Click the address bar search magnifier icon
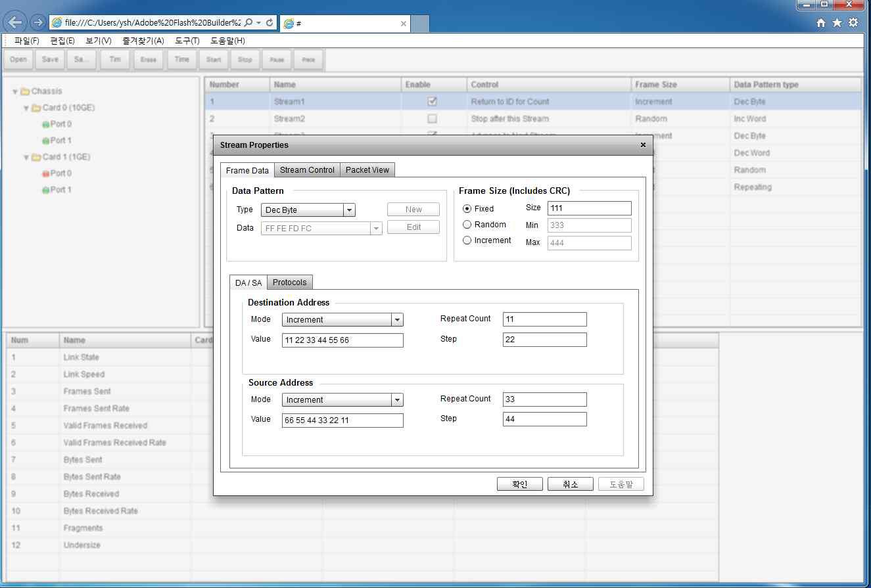Screen dimensions: 871x588 (248, 22)
